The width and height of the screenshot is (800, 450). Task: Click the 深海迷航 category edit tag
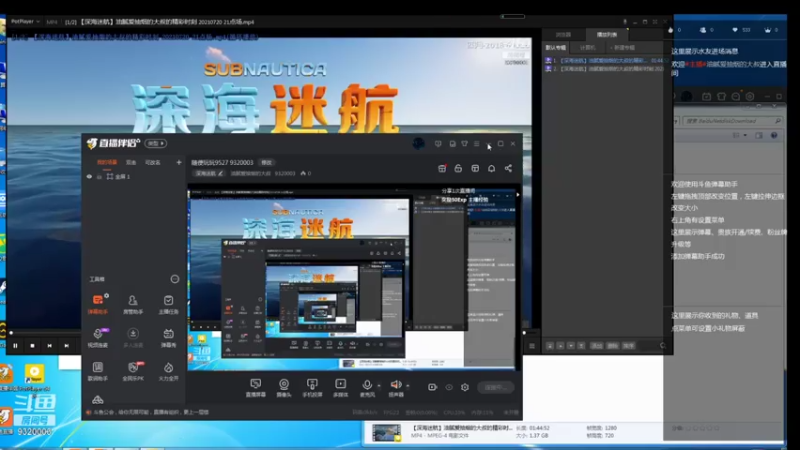[x=209, y=173]
